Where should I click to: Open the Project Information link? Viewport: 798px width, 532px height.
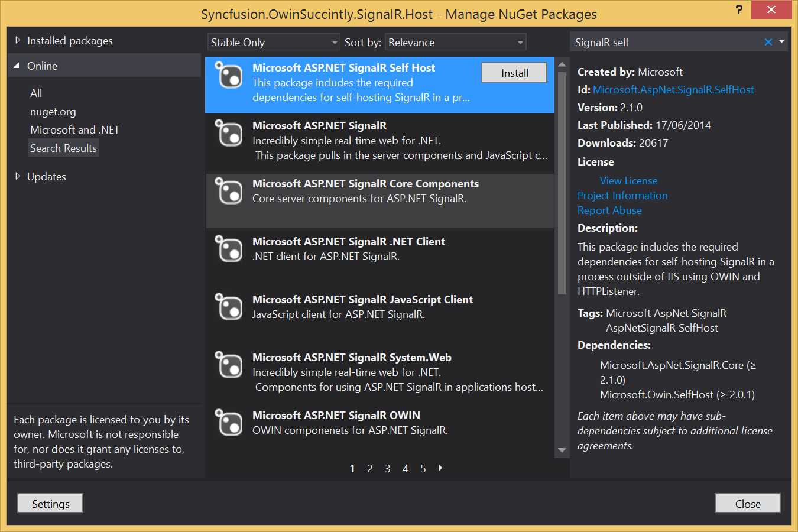point(622,195)
